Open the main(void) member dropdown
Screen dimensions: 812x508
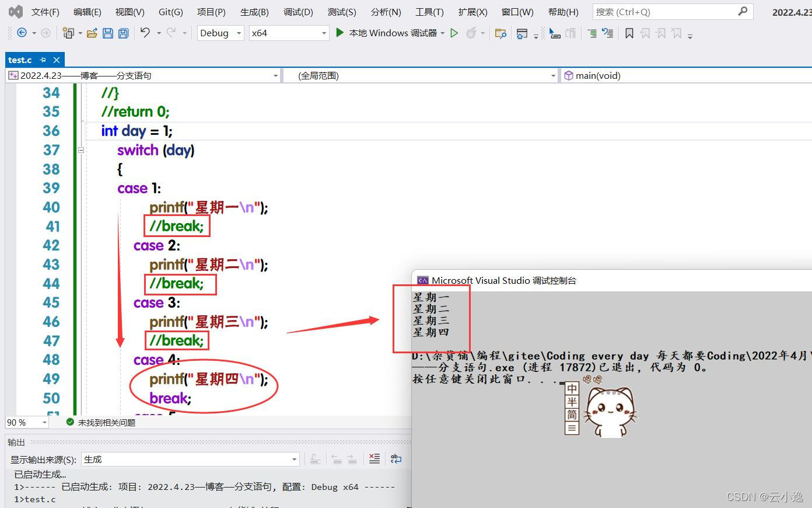click(x=687, y=75)
